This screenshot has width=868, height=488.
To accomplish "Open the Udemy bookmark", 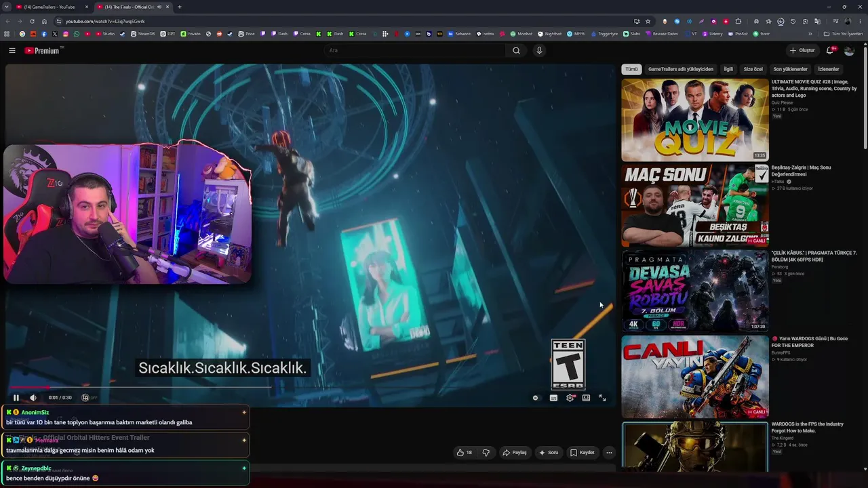I will coord(713,34).
